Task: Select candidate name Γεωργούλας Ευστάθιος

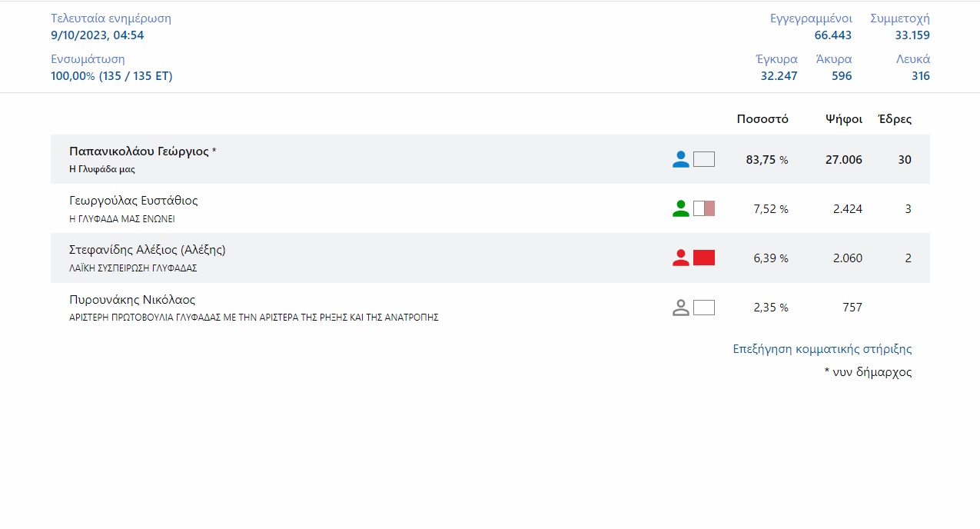Action: pos(134,201)
